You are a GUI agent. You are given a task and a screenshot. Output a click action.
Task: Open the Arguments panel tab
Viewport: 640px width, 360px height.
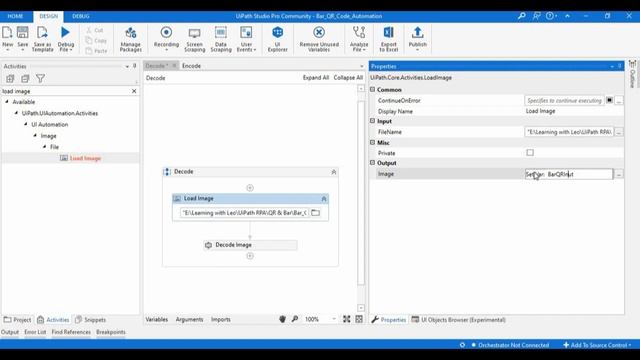(189, 319)
